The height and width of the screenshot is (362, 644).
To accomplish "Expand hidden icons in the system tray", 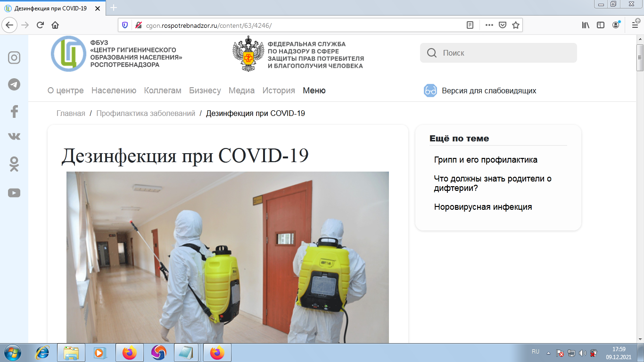I will point(548,353).
